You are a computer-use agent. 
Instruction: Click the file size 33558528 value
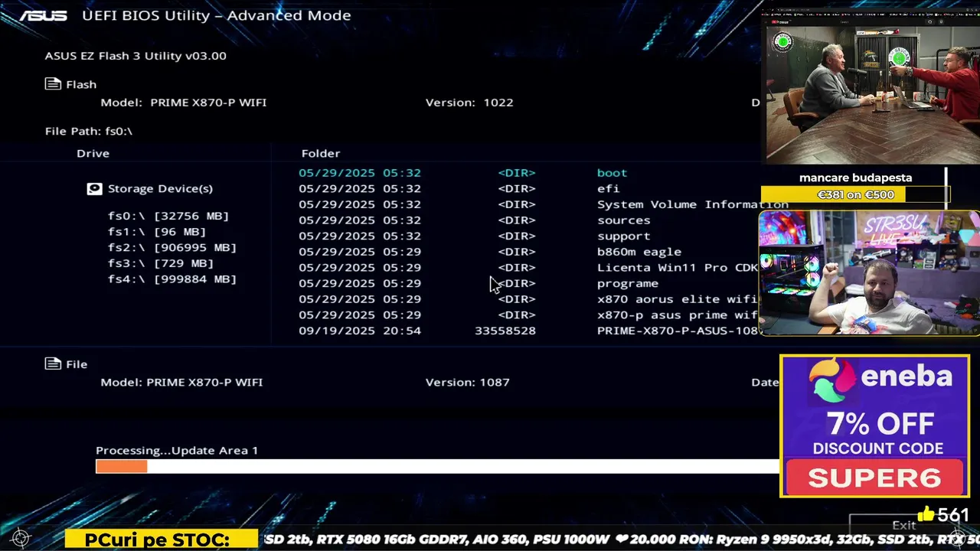coord(505,331)
